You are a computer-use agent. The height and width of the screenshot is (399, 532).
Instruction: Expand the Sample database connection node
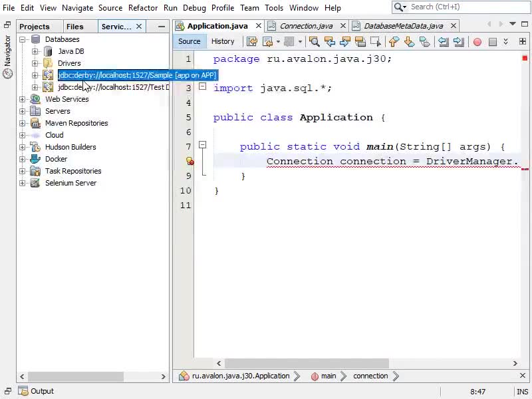tap(35, 75)
